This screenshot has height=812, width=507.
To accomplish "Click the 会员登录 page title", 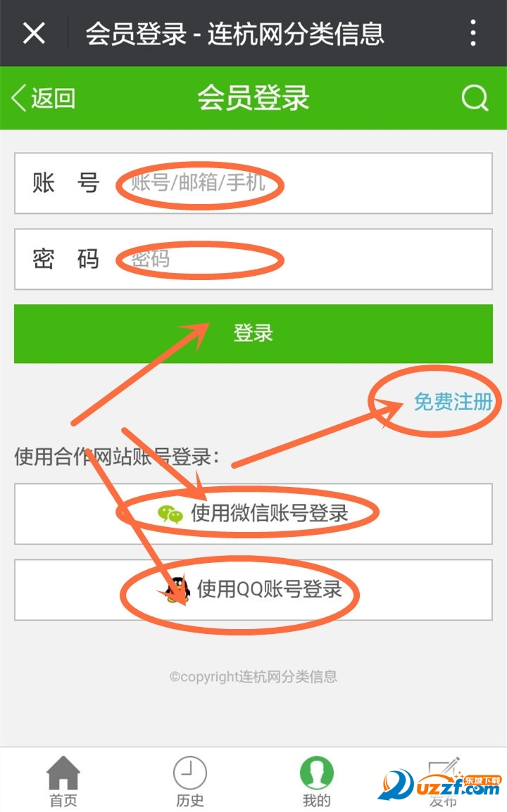I will pos(253,97).
